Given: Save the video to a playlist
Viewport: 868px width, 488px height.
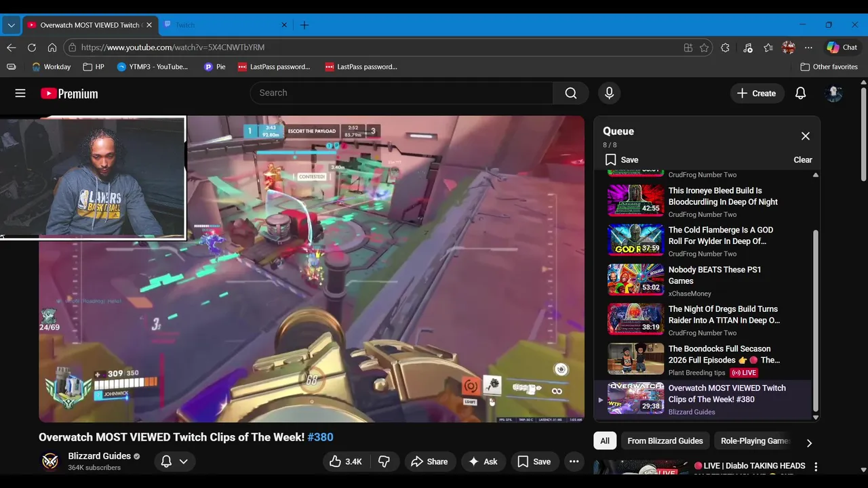Looking at the screenshot, I should [534, 462].
